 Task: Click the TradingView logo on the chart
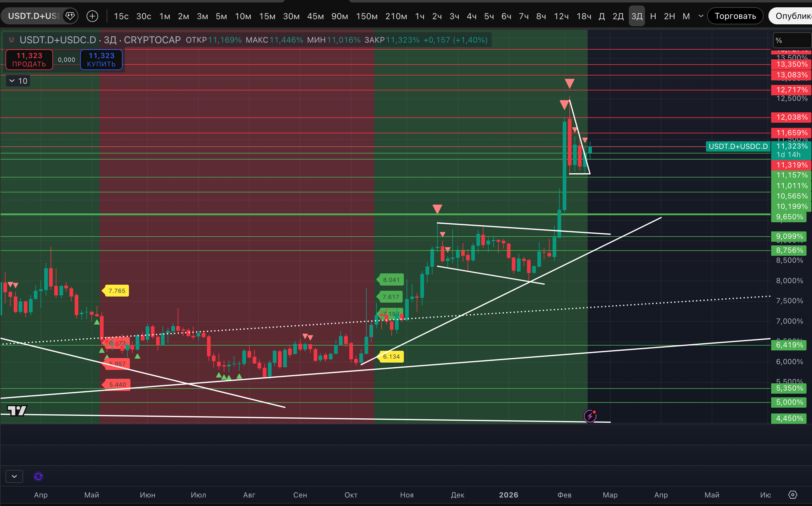[x=17, y=410]
